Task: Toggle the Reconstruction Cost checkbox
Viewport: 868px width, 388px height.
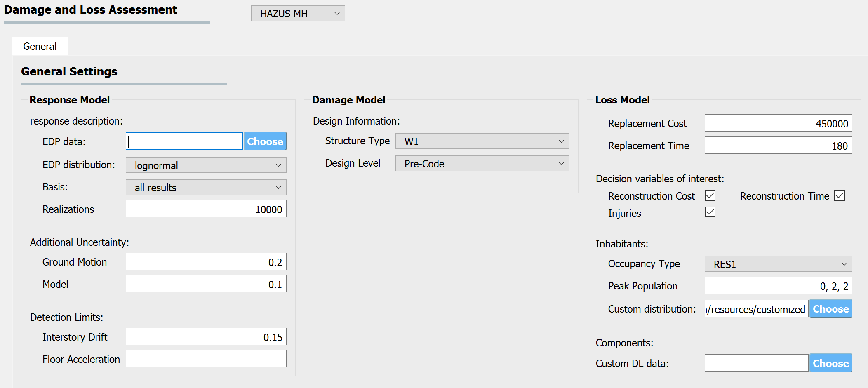Action: (710, 195)
